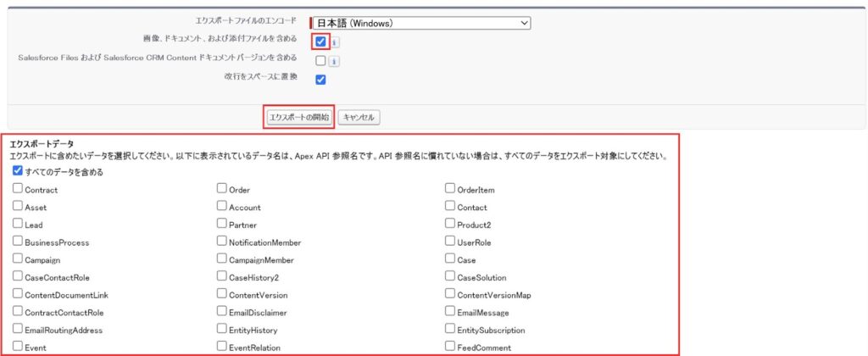Check the CaseHistory2 checkbox
Screen dimensions: 868x356
pyautogui.click(x=222, y=276)
